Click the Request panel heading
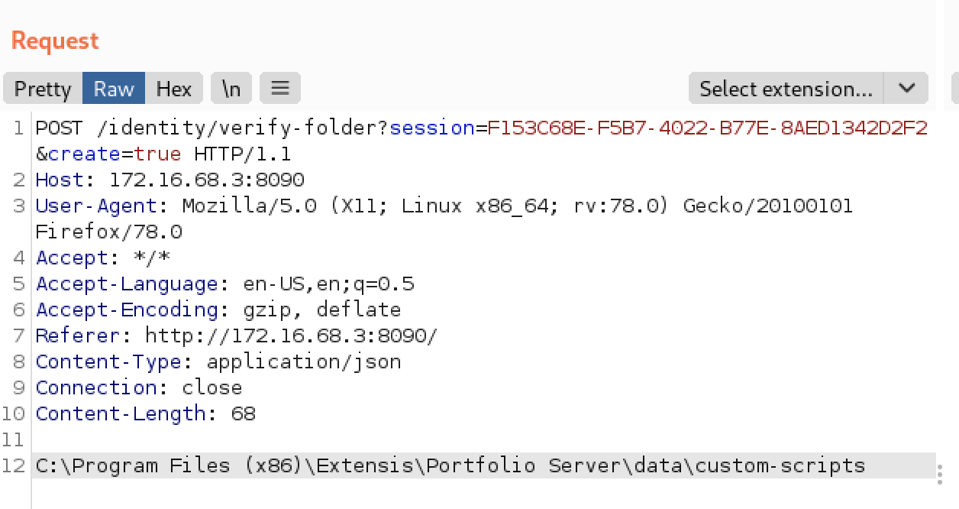 (55, 41)
